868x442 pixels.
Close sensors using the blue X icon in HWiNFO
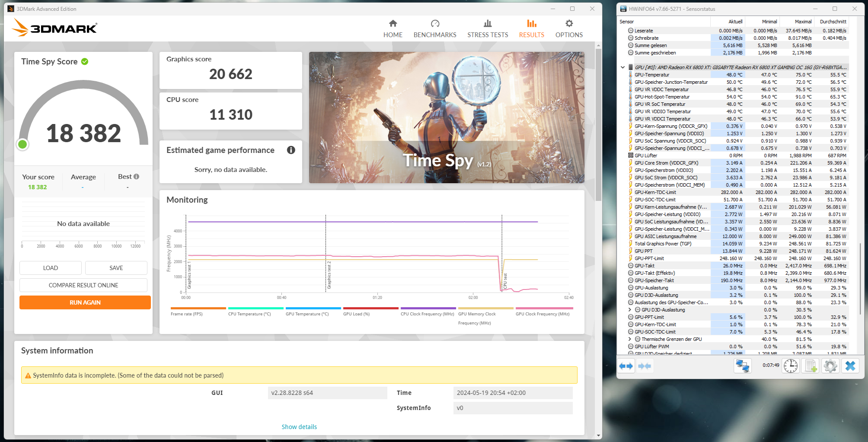click(x=850, y=366)
